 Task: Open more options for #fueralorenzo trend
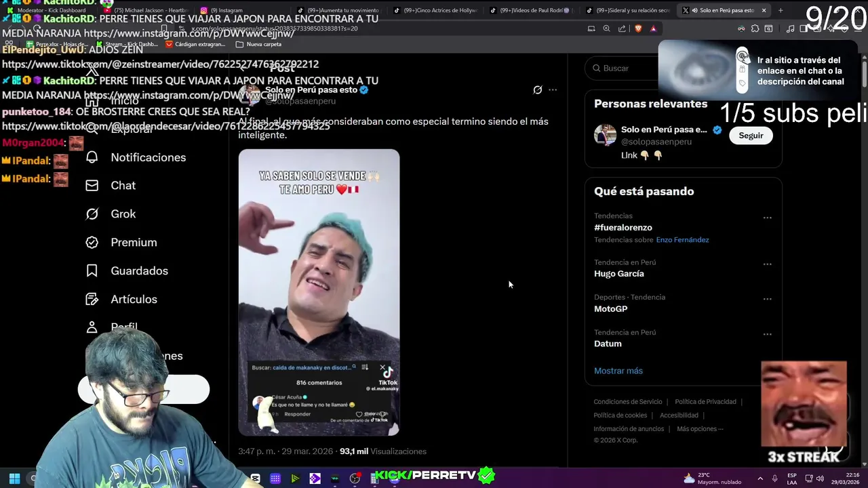click(x=768, y=218)
